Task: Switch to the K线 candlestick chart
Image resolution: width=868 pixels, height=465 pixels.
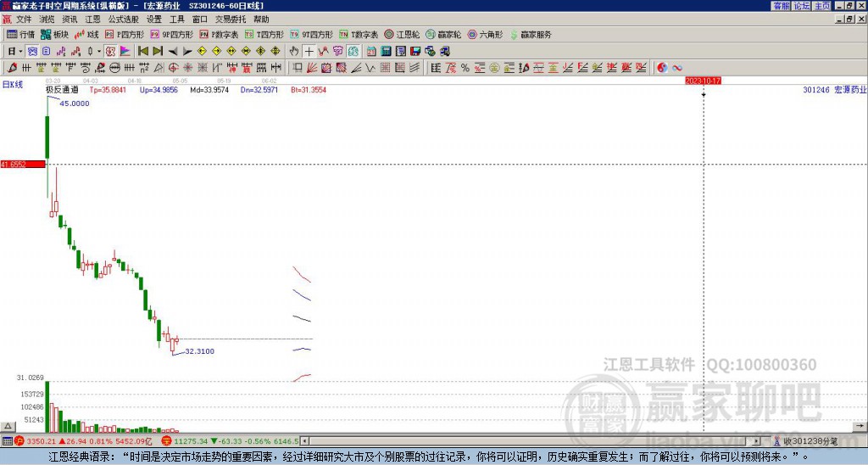Action: [x=86, y=34]
